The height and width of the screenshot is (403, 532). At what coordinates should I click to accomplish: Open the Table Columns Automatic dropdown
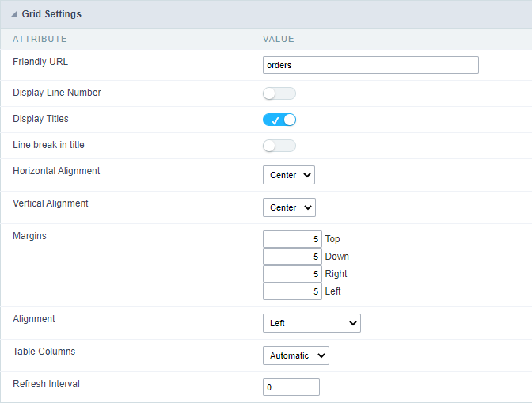coord(296,355)
